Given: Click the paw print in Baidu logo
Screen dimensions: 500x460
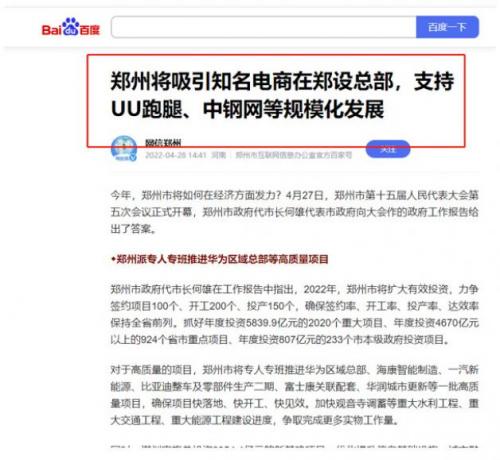Looking at the screenshot, I should pyautogui.click(x=71, y=26).
